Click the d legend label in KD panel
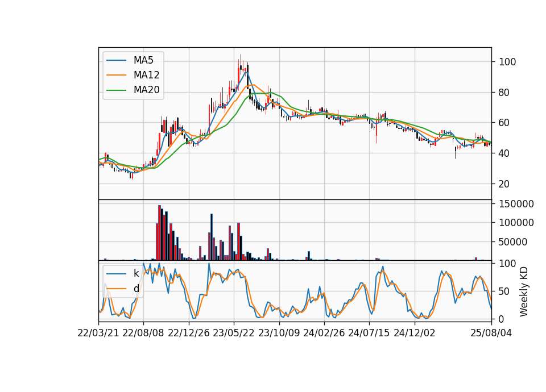Image resolution: width=546 pixels, height=392 pixels. coord(136,289)
